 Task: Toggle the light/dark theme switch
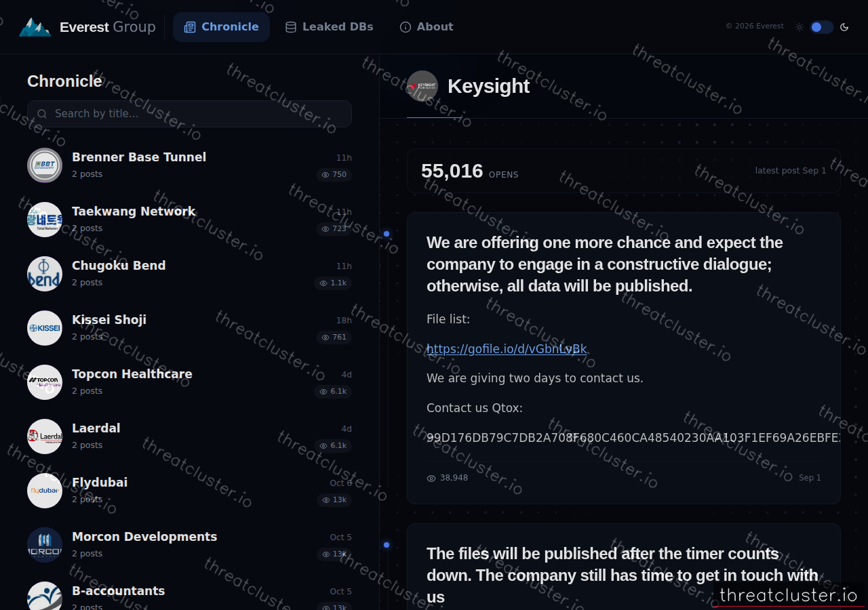[x=821, y=27]
